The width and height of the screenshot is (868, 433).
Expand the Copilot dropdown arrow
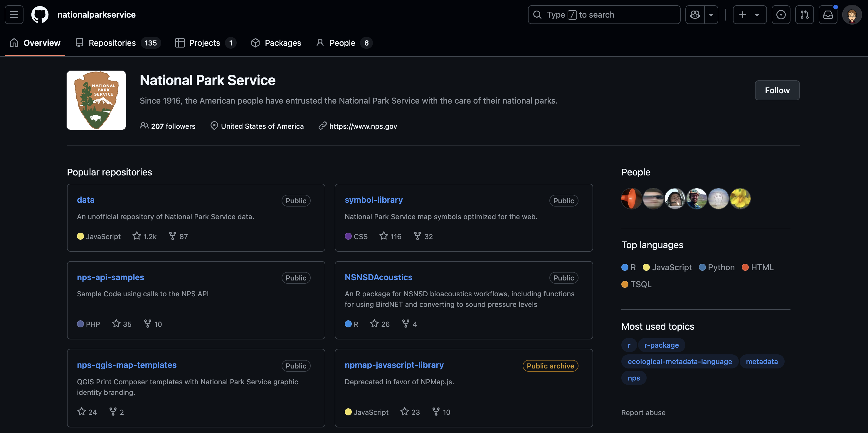pyautogui.click(x=711, y=14)
